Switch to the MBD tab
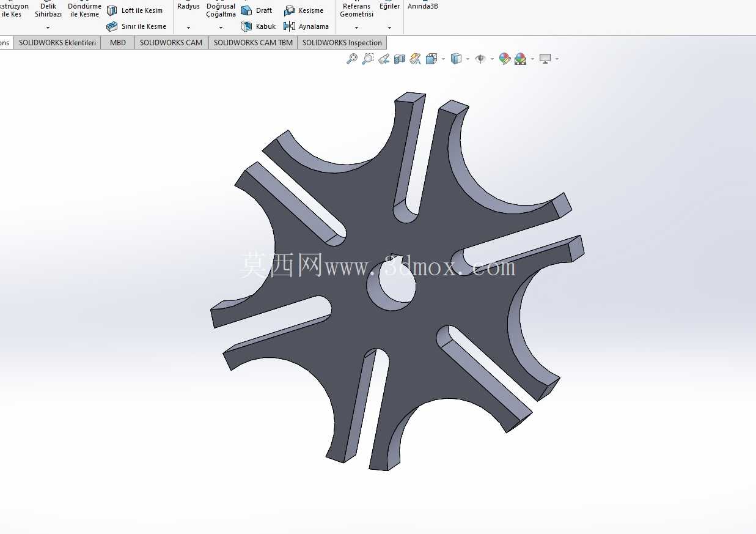Viewport: 756px width, 534px height. point(118,43)
